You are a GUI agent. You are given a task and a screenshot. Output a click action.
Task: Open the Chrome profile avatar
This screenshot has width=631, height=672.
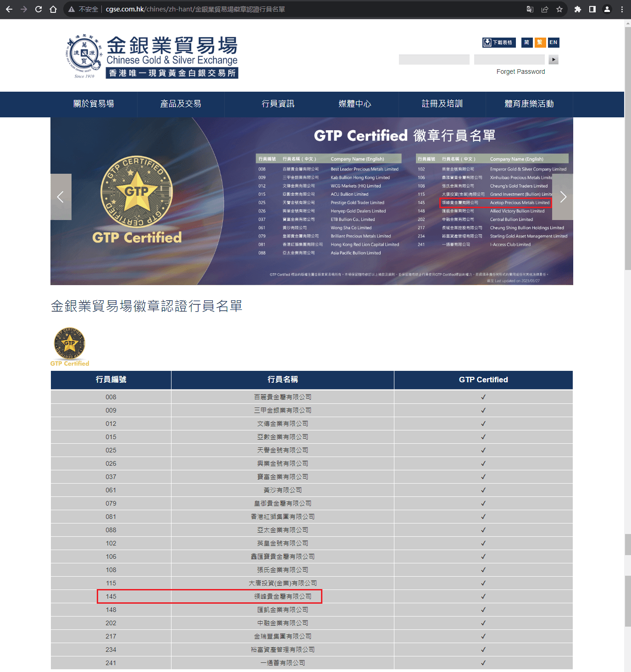point(607,9)
